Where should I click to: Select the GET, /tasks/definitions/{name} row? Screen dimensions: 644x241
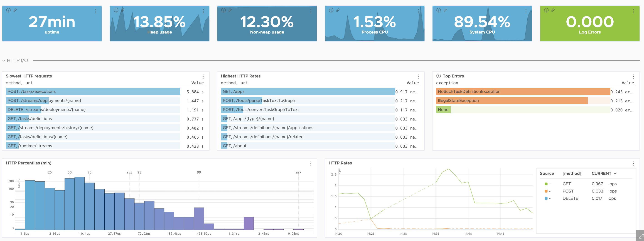pyautogui.click(x=105, y=137)
